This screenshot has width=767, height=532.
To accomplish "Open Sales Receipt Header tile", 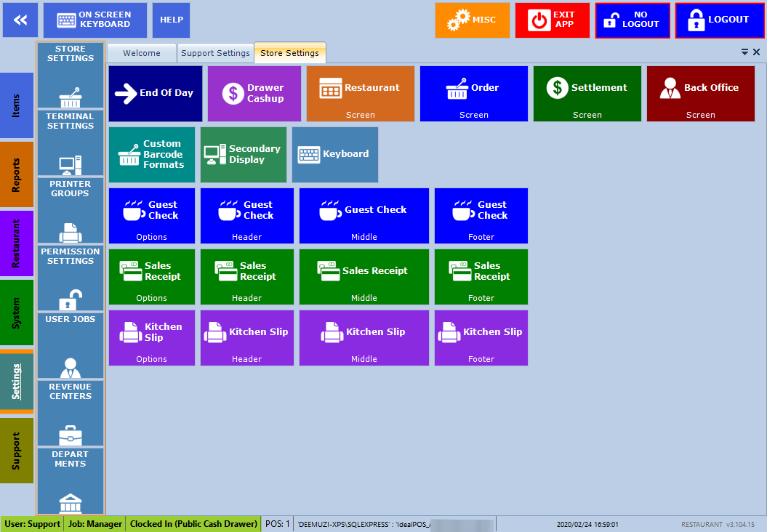I will tap(247, 277).
